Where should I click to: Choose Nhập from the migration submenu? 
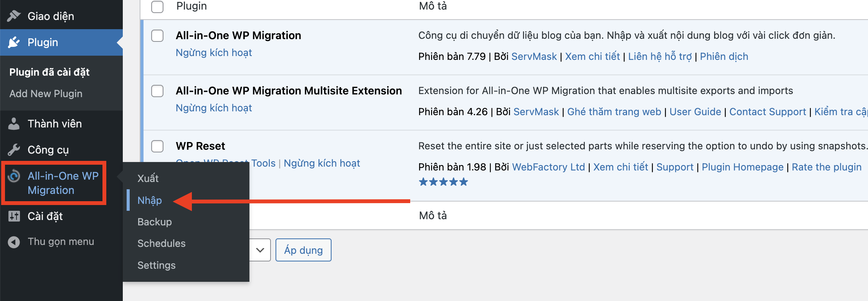click(x=150, y=200)
